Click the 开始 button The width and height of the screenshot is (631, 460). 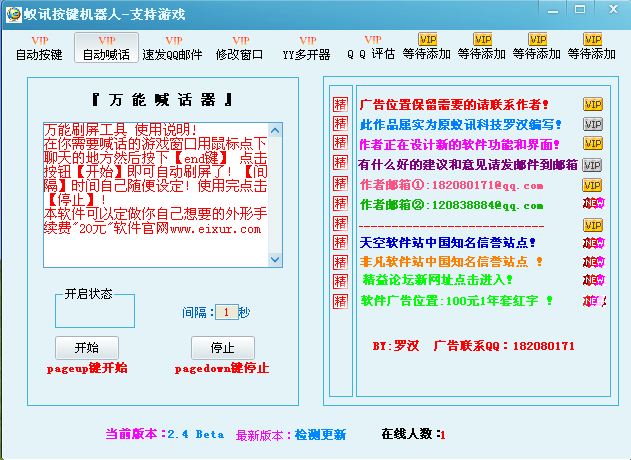(87, 348)
